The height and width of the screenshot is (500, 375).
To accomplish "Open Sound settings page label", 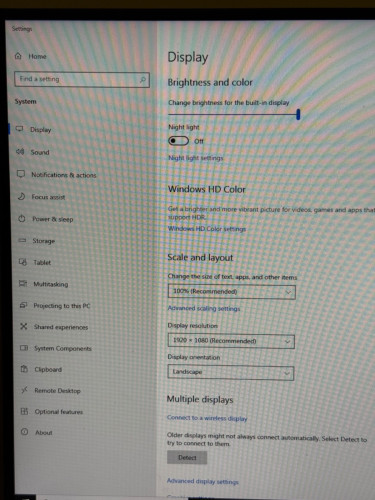I will pos(40,152).
